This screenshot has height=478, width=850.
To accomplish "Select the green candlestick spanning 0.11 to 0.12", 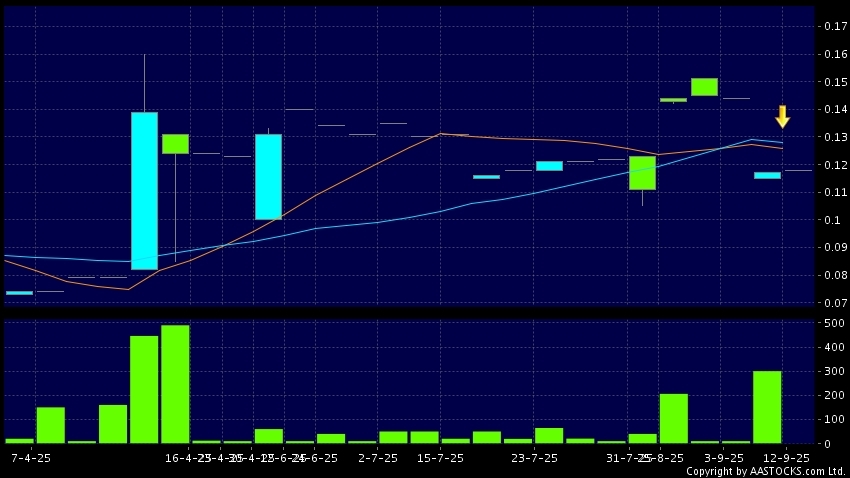I will pos(642,173).
